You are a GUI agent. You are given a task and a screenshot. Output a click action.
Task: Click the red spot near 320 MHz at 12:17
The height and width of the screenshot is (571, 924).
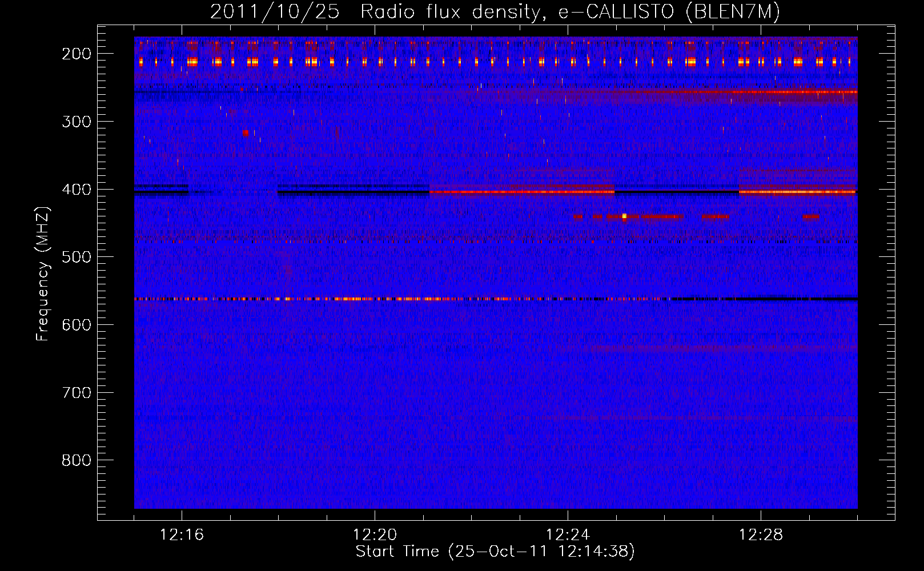click(246, 133)
